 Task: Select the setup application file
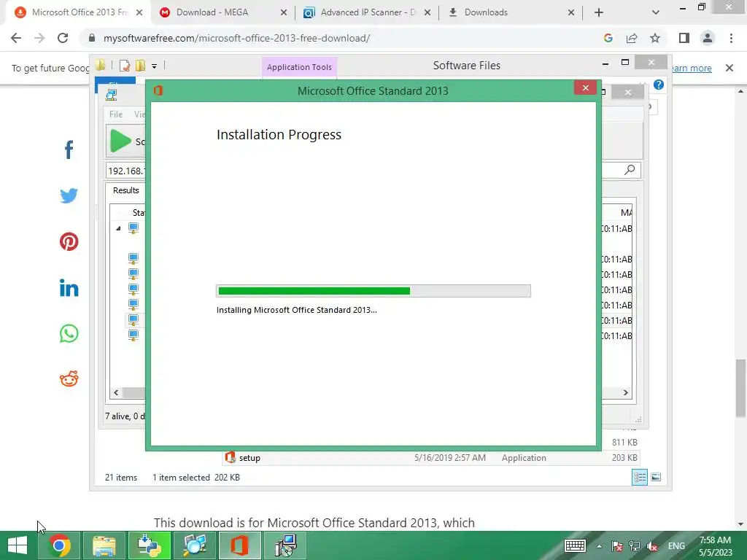(431, 458)
